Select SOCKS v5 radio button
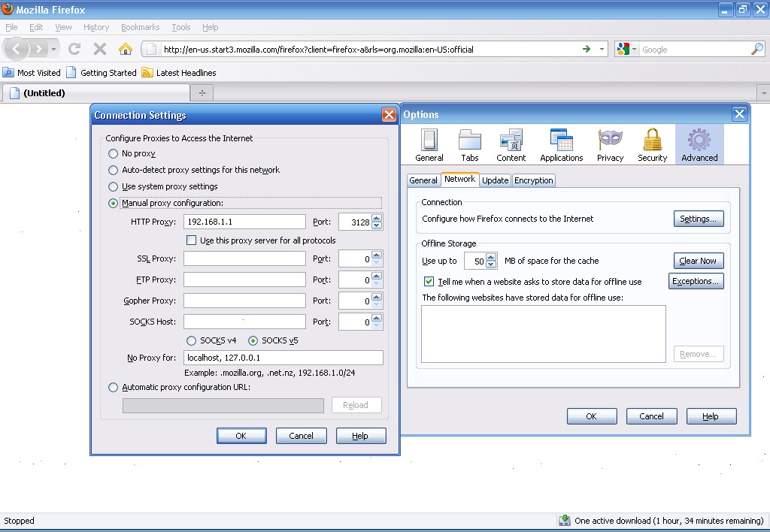This screenshot has width=770, height=532. (253, 340)
